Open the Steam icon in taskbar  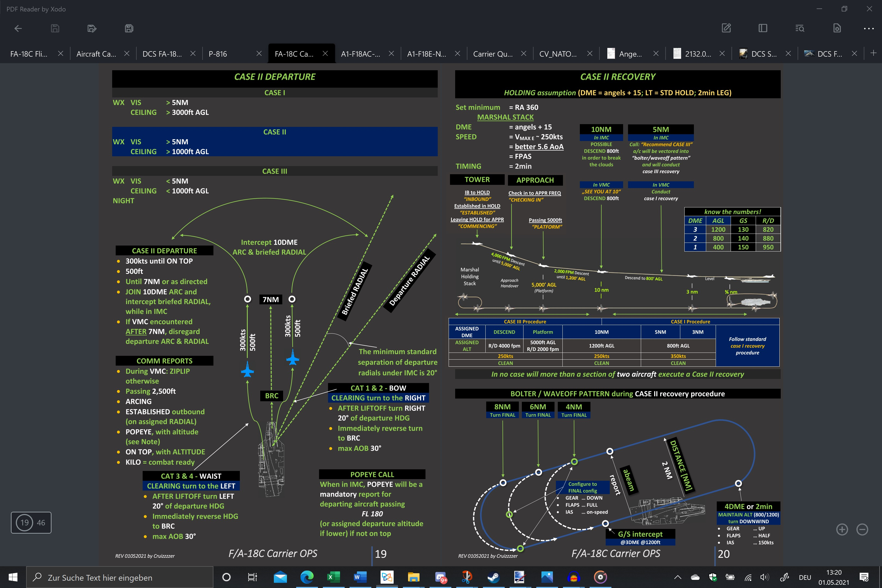click(x=493, y=577)
